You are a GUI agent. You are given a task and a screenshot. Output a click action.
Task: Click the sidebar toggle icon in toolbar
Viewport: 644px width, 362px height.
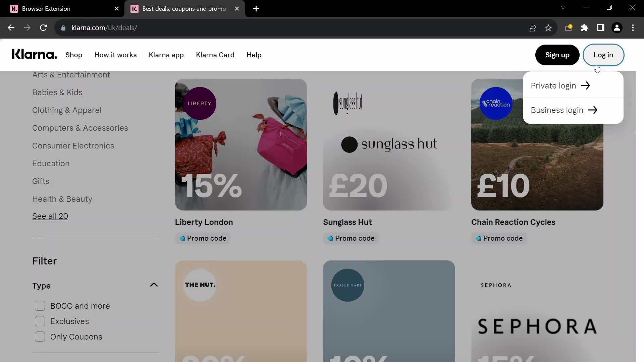pos(601,28)
